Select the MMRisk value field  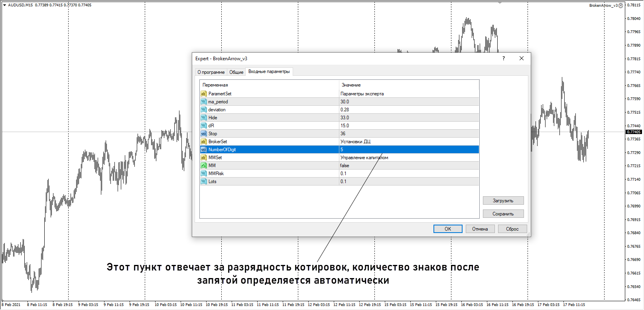coord(408,174)
